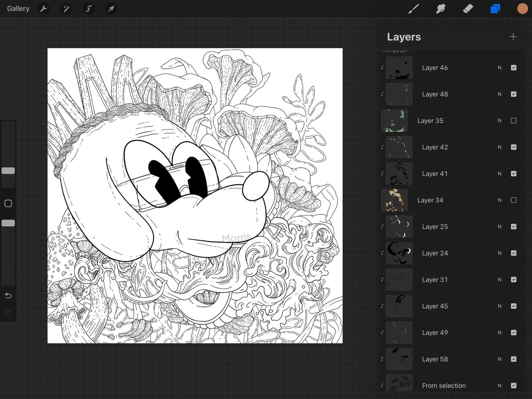Hide Layer 24 with its checkbox
532x399 pixels.
pos(513,253)
